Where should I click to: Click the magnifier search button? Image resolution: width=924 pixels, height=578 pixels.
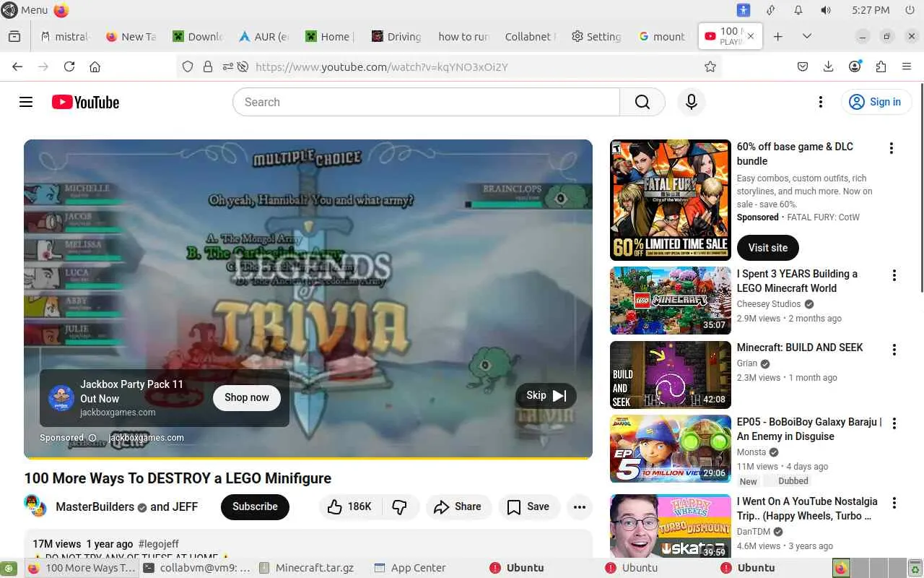tap(642, 102)
